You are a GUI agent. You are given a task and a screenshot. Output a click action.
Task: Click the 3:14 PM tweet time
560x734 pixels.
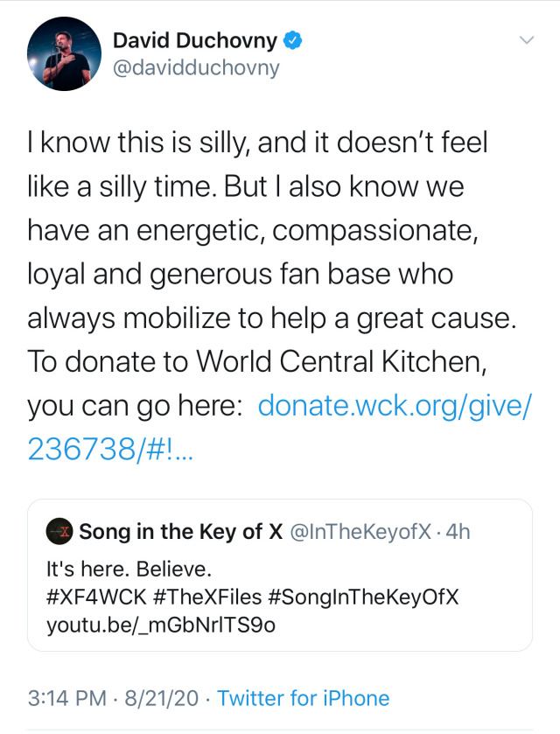[65, 698]
